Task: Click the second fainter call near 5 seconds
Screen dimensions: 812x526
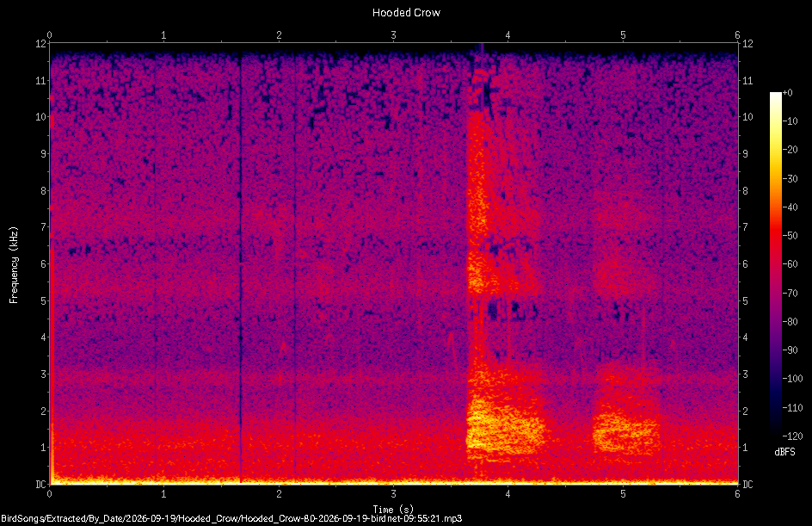Action: point(626,433)
